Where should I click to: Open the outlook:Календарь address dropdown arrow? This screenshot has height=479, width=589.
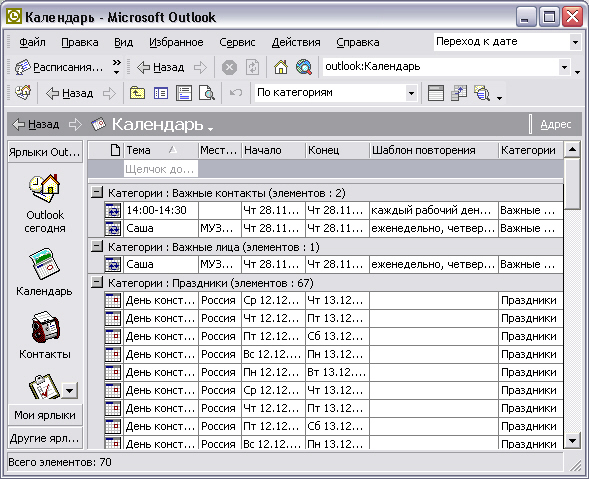pyautogui.click(x=564, y=68)
